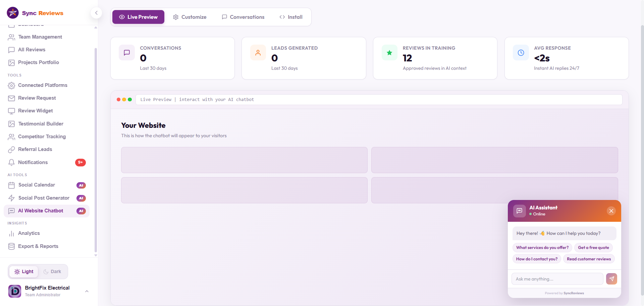This screenshot has height=306, width=644.
Task: Switch to Dark theme
Action: coord(52,271)
